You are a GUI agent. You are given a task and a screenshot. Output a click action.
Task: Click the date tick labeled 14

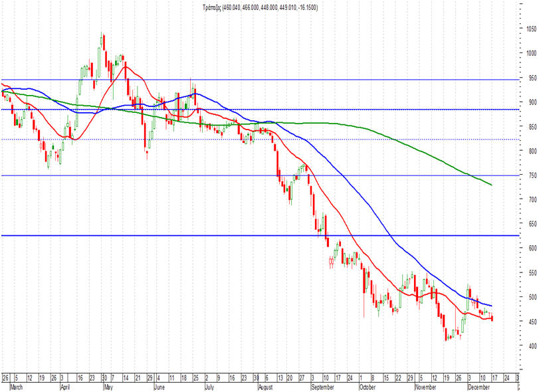[x=126, y=378]
